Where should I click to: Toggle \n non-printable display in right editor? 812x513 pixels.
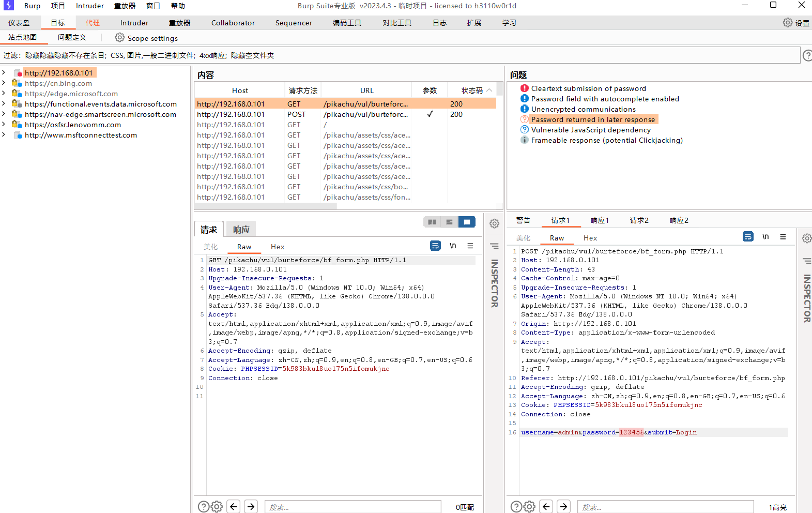(765, 236)
